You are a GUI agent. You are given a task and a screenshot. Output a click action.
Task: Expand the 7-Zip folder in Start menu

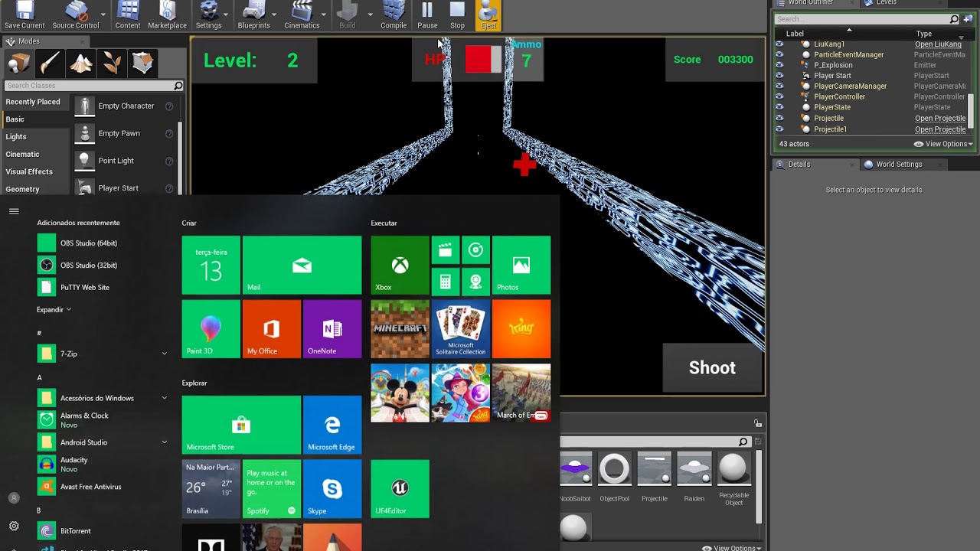tap(164, 354)
